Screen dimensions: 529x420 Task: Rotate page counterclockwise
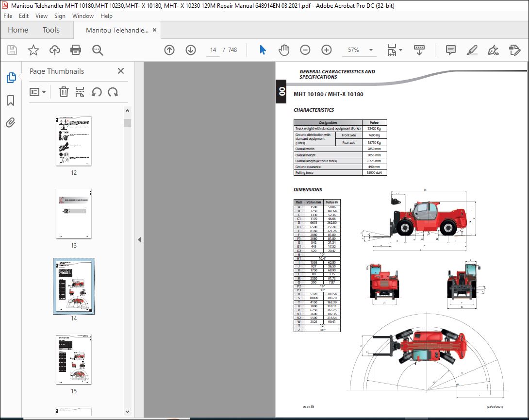click(x=97, y=92)
